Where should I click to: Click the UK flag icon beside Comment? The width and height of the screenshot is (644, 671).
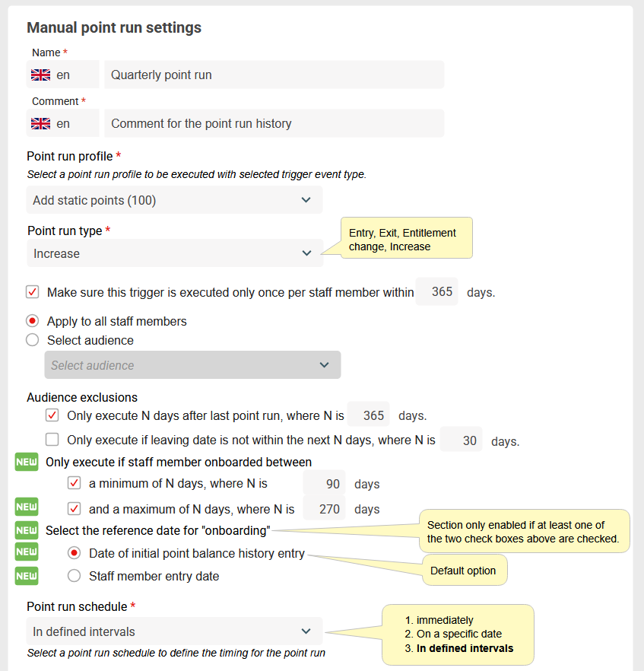point(40,123)
